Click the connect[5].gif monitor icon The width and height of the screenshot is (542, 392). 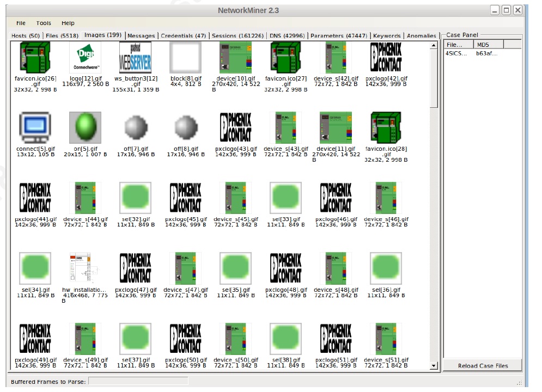[35, 127]
